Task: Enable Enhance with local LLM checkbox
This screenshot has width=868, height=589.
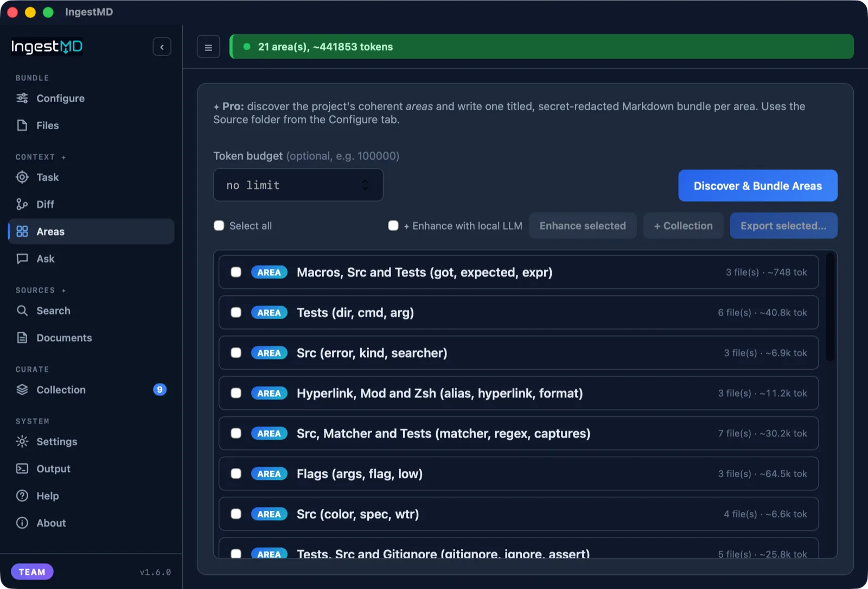Action: pos(393,226)
